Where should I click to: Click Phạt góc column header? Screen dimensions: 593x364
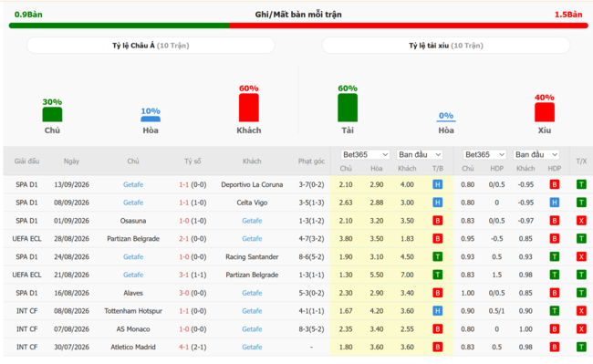pyautogui.click(x=311, y=161)
